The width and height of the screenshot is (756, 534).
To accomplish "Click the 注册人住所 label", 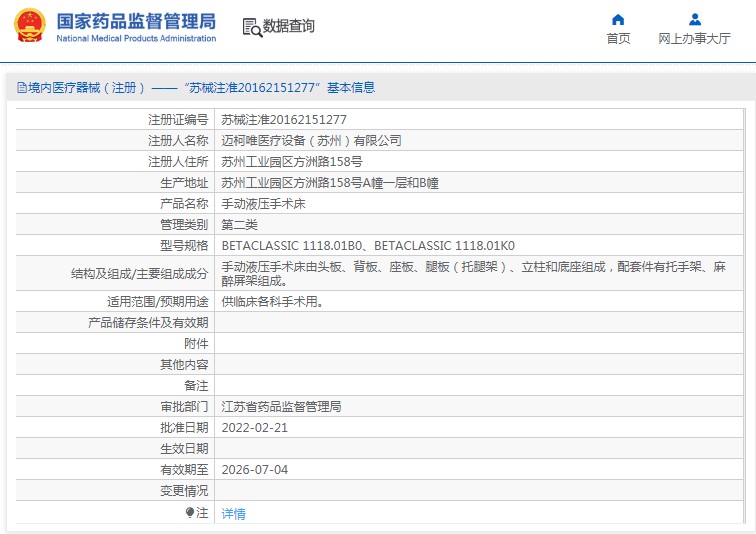I will tap(178, 162).
